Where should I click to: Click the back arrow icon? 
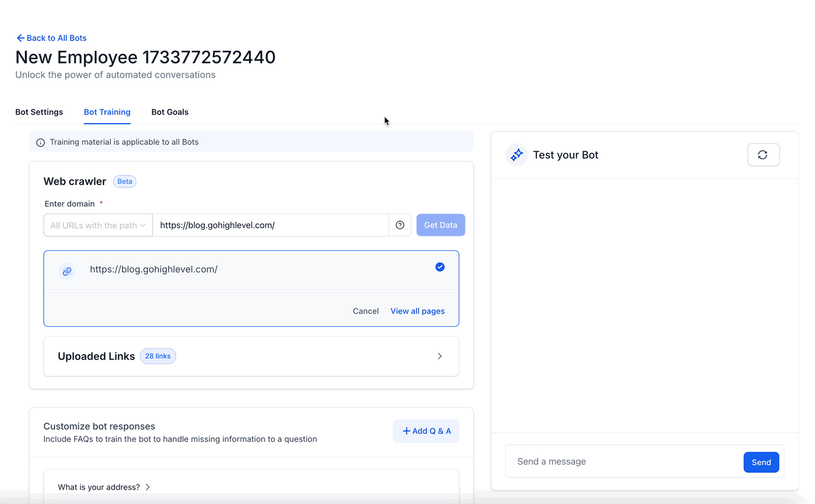(20, 38)
